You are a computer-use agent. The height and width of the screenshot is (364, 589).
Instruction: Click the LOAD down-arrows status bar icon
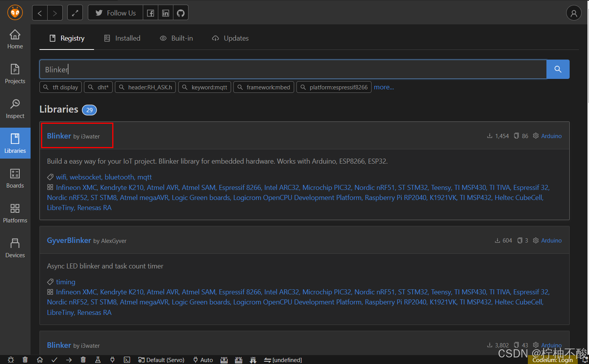pos(253,360)
